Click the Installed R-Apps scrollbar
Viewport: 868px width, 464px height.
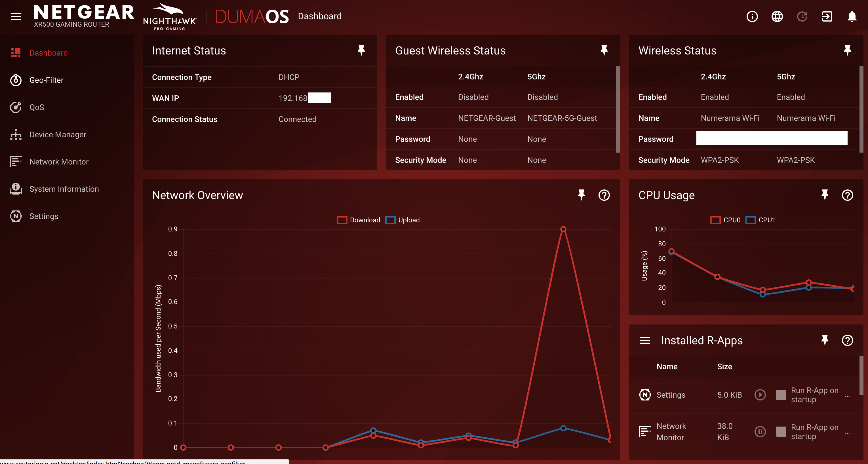(x=861, y=375)
